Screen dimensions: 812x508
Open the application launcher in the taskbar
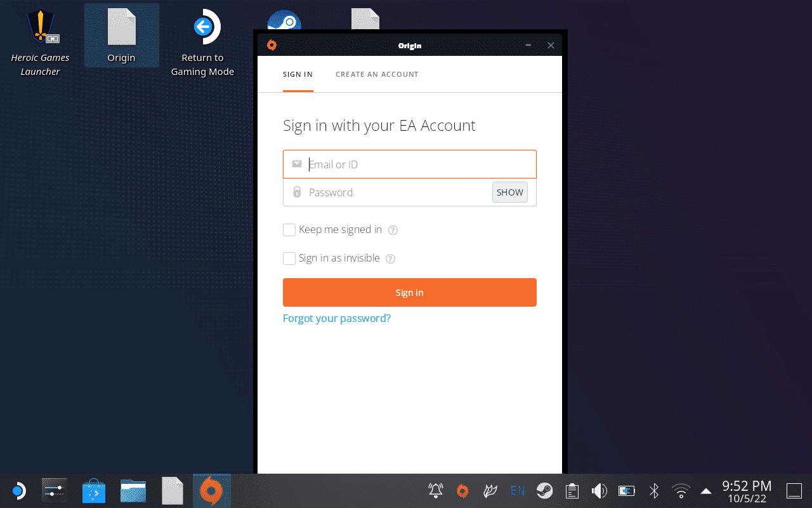(x=18, y=491)
